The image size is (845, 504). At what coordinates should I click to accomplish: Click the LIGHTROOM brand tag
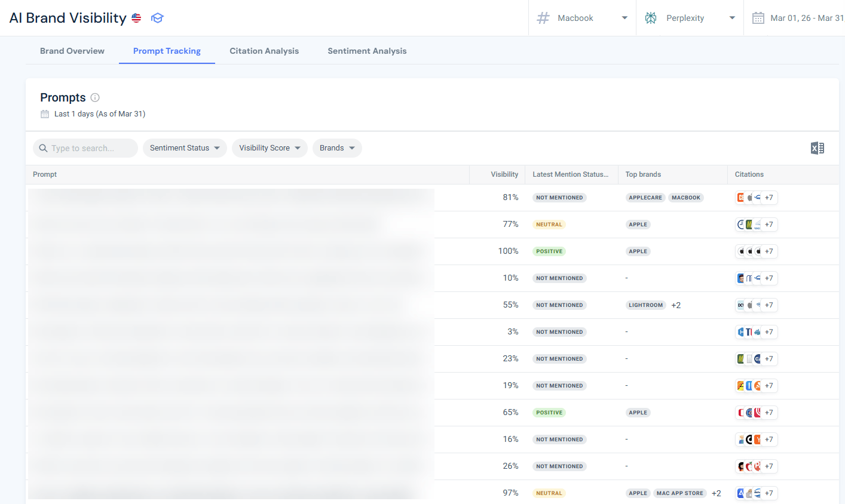click(646, 305)
